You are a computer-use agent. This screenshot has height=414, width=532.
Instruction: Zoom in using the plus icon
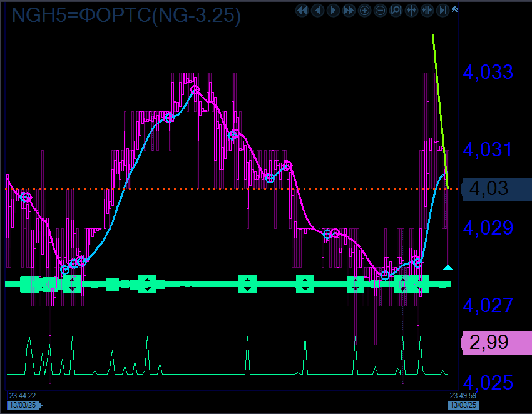[364, 10]
